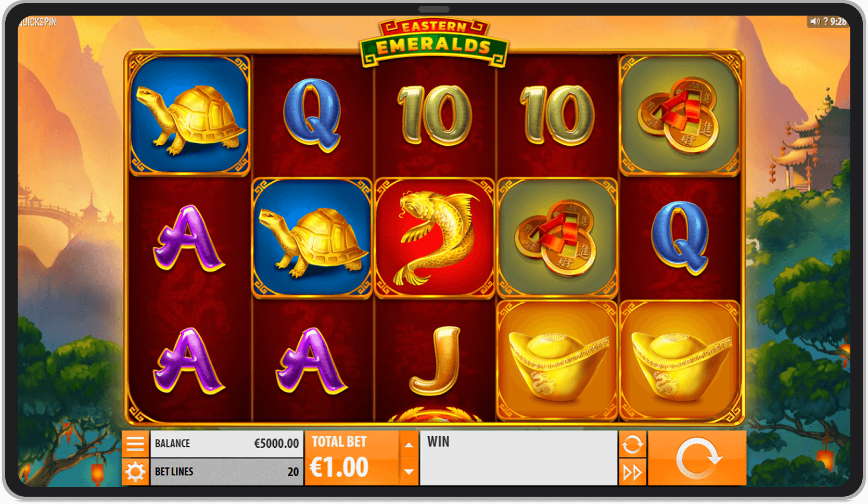
Task: Click the coins symbol on fifth reel
Action: [x=680, y=116]
